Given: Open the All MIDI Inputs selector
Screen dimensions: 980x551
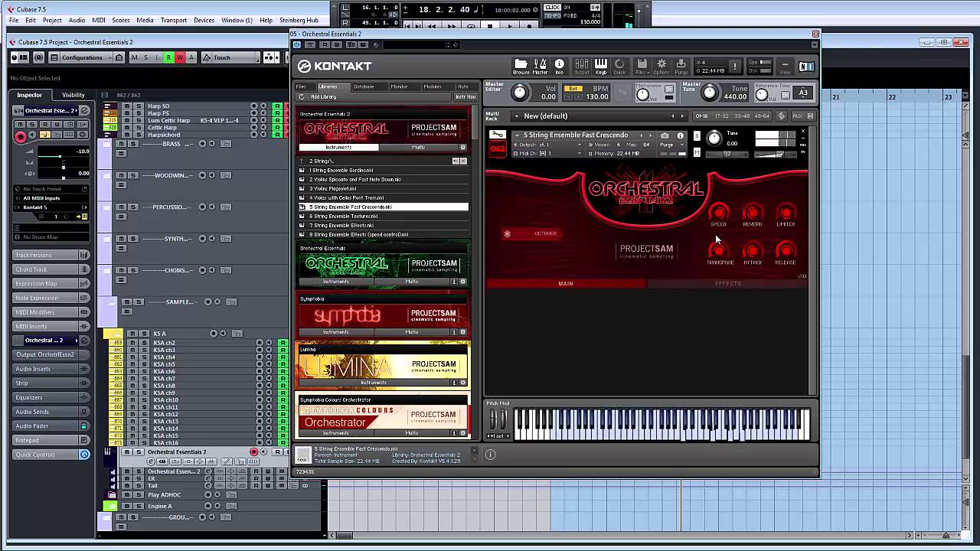Looking at the screenshot, I should click(50, 198).
